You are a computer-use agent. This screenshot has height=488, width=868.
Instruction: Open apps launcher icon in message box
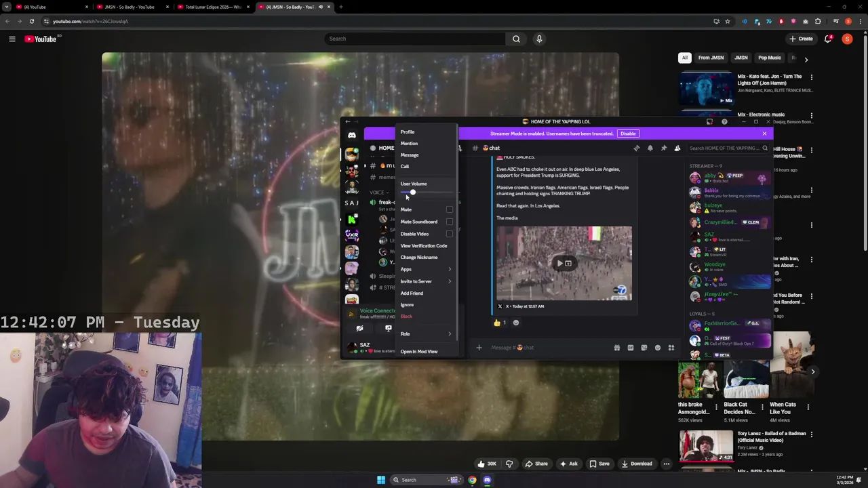(x=671, y=348)
